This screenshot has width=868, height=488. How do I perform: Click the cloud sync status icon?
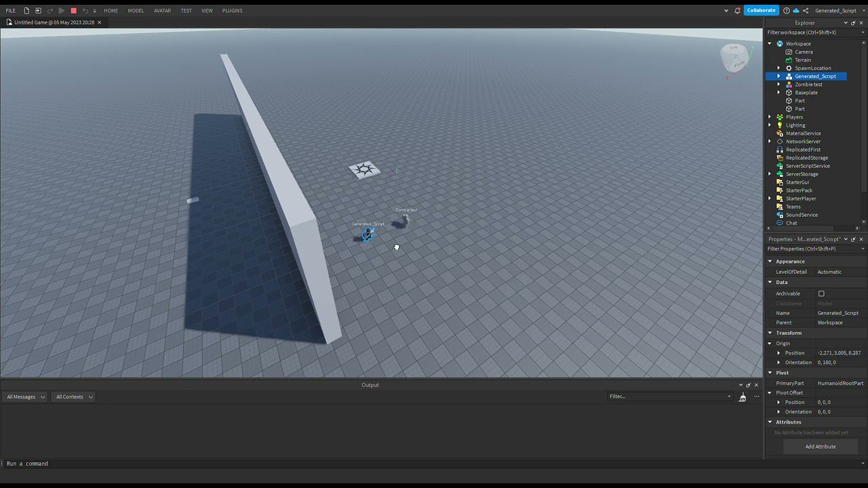coord(796,11)
